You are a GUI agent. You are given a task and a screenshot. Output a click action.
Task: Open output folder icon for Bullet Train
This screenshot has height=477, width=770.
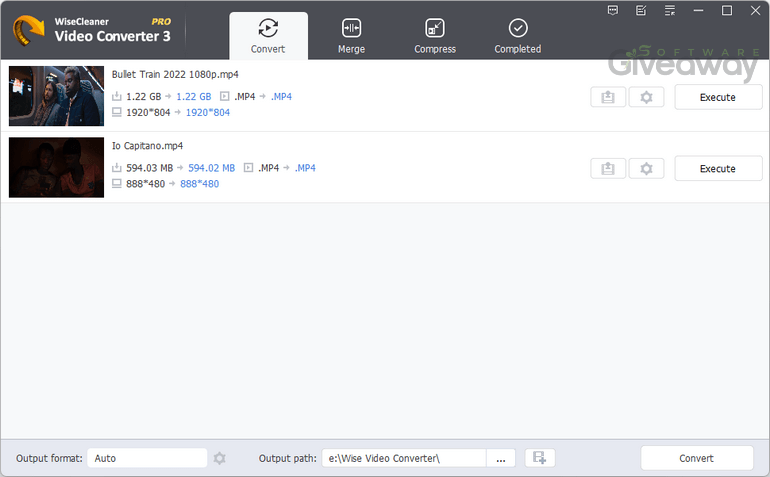pos(608,97)
